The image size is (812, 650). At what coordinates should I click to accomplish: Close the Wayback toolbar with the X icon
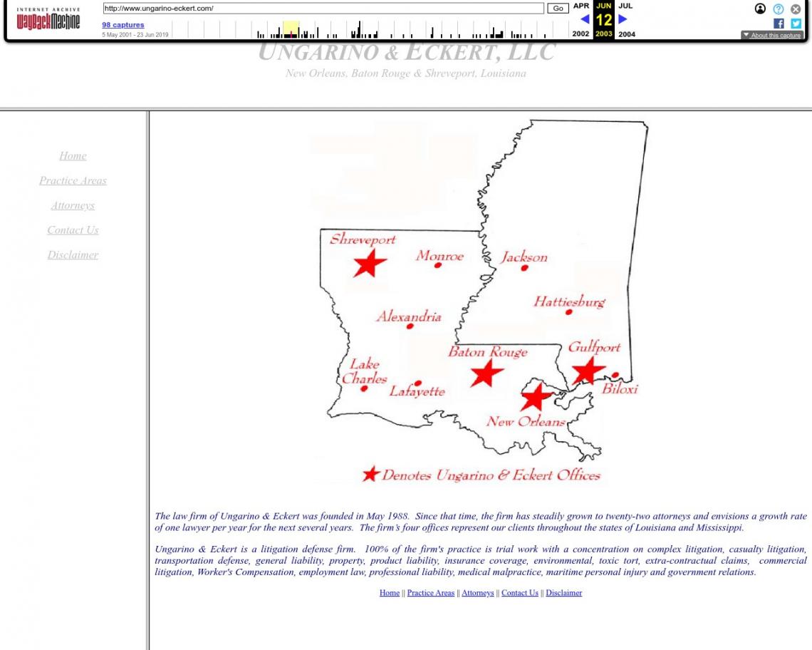[x=796, y=9]
